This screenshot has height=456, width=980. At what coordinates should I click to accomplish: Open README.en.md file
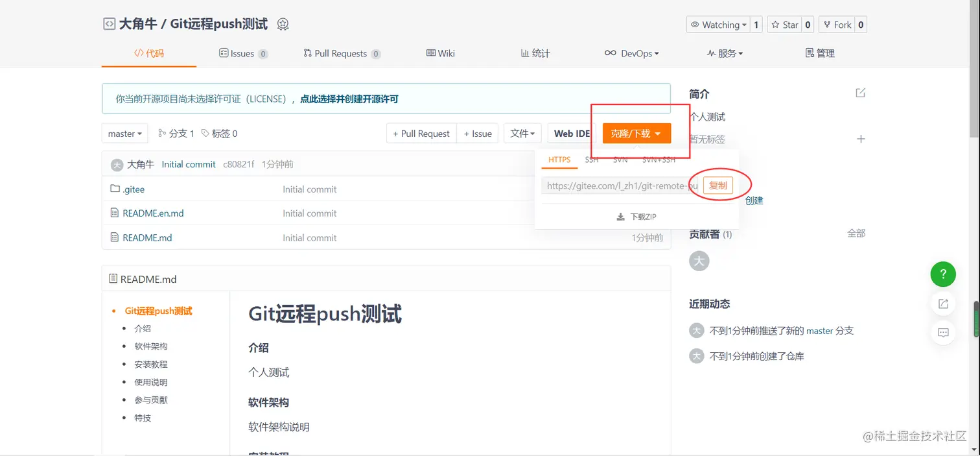pyautogui.click(x=153, y=213)
